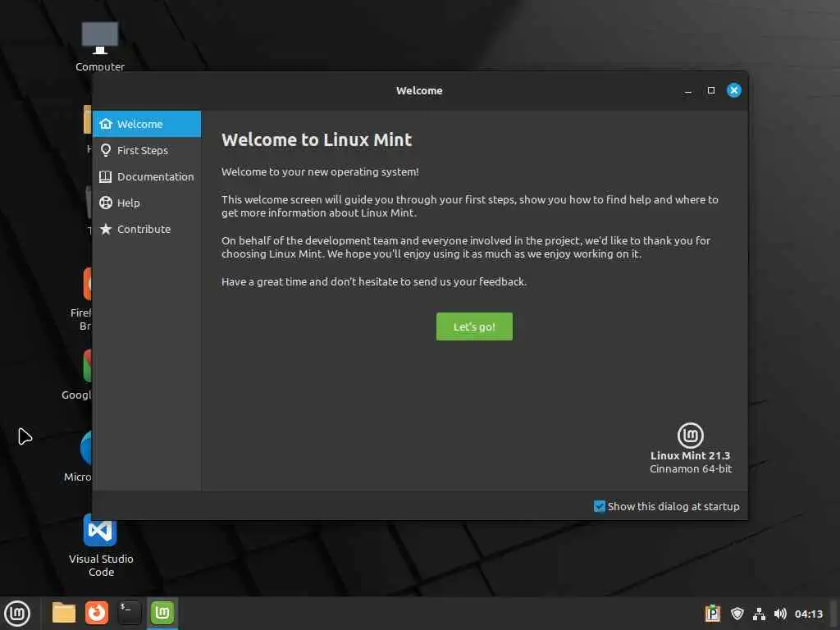Click the Cinnamon 64-bit edition text
840x630 pixels.
click(x=691, y=468)
